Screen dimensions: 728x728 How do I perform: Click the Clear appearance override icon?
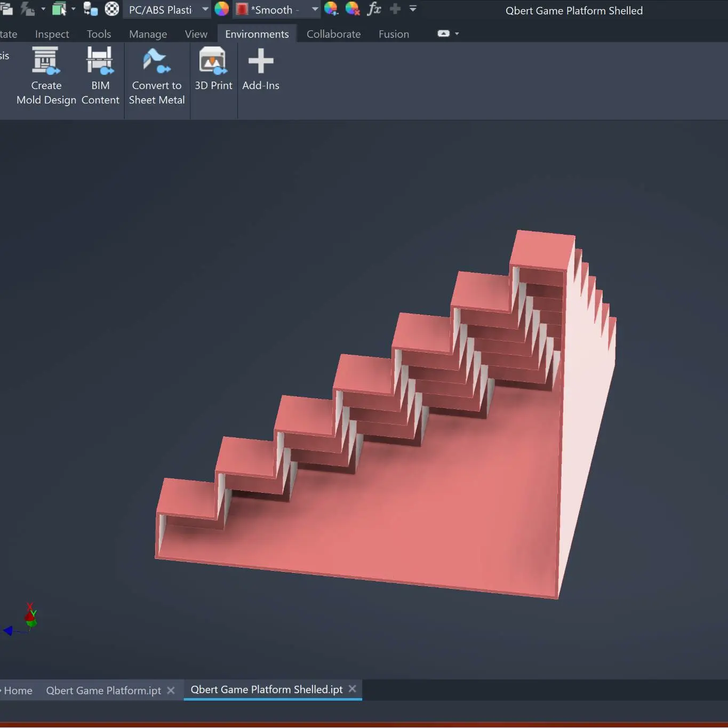click(353, 9)
